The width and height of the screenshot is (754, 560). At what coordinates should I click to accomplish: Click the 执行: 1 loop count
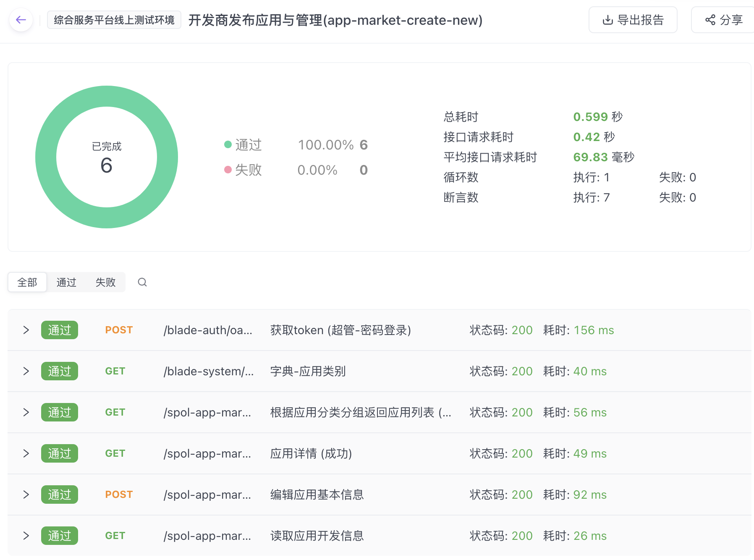click(591, 177)
